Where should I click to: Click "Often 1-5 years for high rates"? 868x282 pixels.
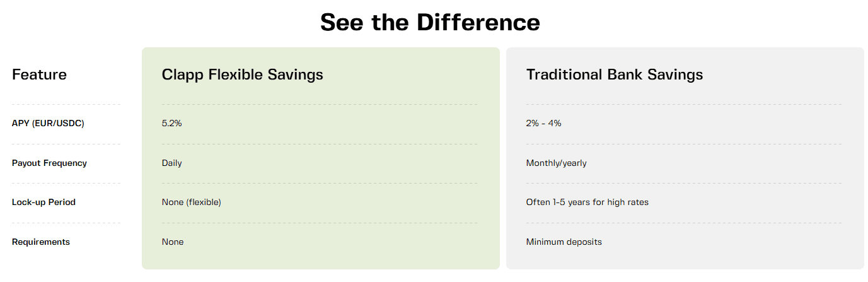(x=587, y=203)
